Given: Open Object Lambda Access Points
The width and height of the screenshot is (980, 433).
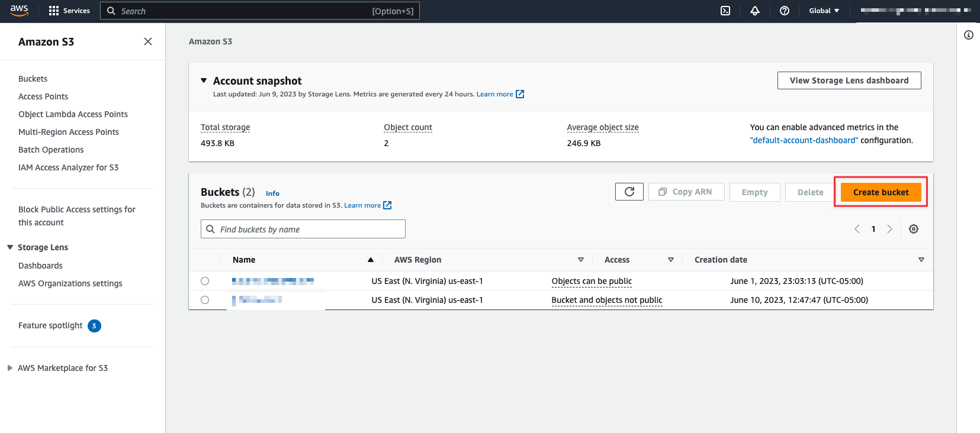Looking at the screenshot, I should click(73, 114).
